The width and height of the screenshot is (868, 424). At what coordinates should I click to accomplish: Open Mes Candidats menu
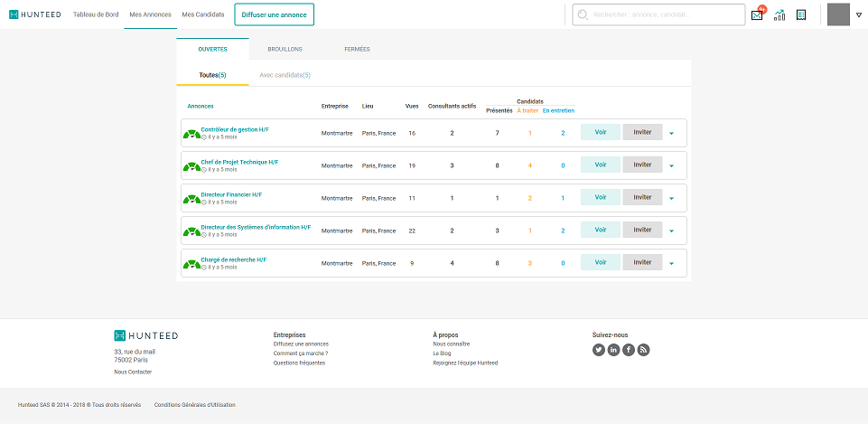tap(203, 14)
